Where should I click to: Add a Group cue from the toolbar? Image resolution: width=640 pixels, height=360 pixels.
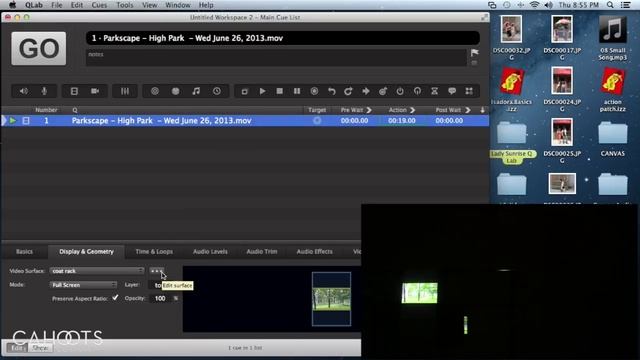coord(244,91)
